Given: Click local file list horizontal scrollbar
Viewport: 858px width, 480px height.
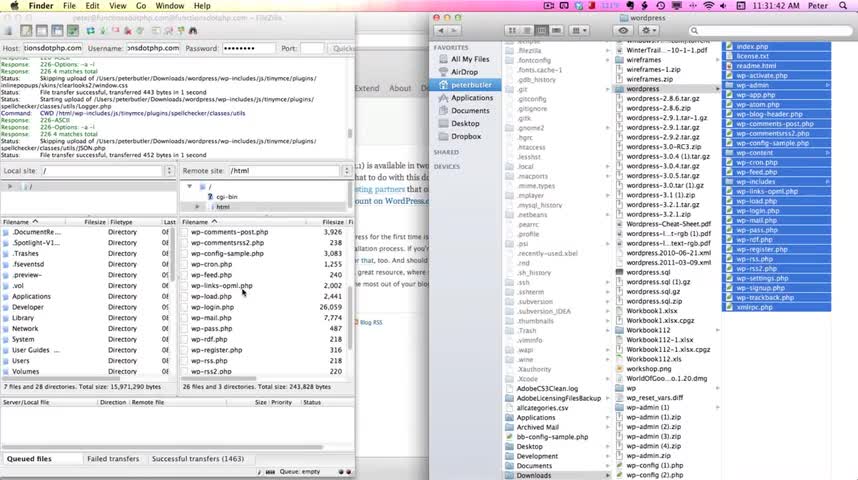Looking at the screenshot, I should point(60,378).
